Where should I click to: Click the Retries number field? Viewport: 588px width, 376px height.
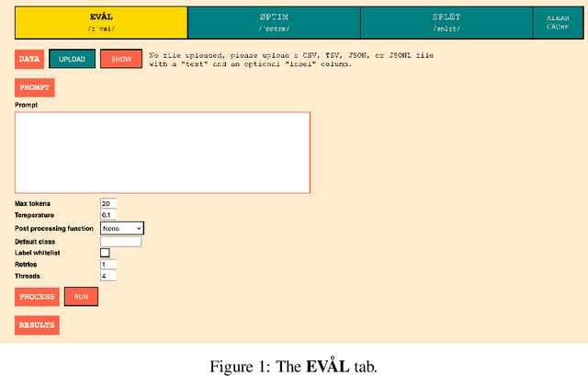point(108,264)
